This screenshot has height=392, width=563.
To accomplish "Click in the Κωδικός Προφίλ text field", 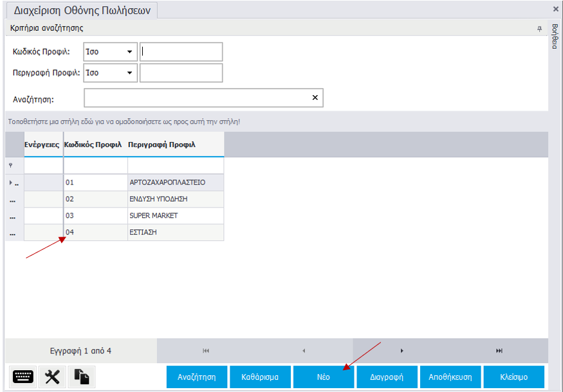I will pyautogui.click(x=181, y=52).
